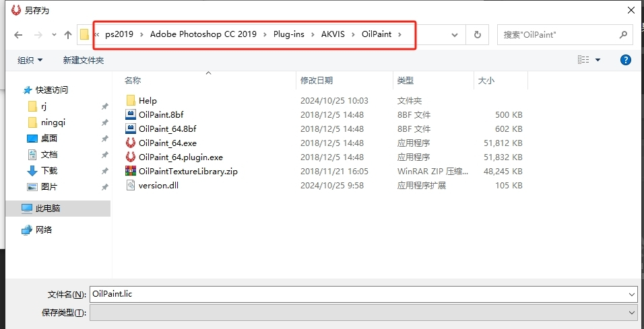Viewport: 644px width, 329px height.
Task: Click the Help folder icon
Action: click(x=131, y=100)
